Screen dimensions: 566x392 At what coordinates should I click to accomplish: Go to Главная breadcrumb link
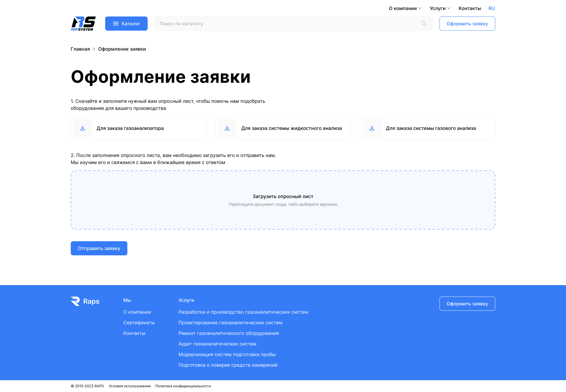80,49
